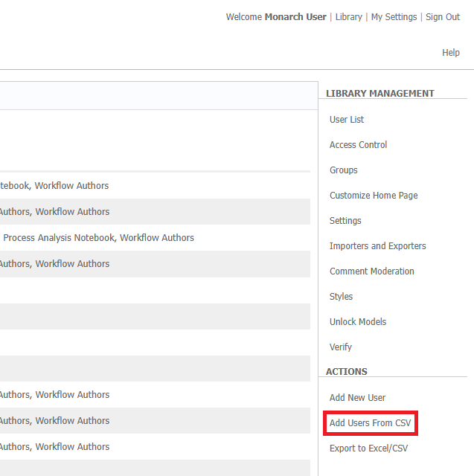Screen dimensions: 474x476
Task: Select first row ending in 'tebook, Workflow Authors'
Action: pyautogui.click(x=54, y=186)
